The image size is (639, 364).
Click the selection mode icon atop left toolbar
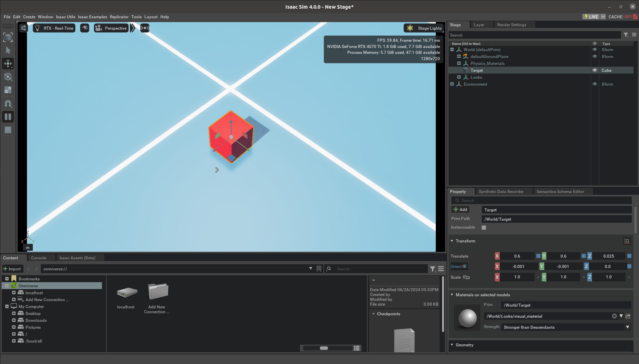click(x=8, y=37)
